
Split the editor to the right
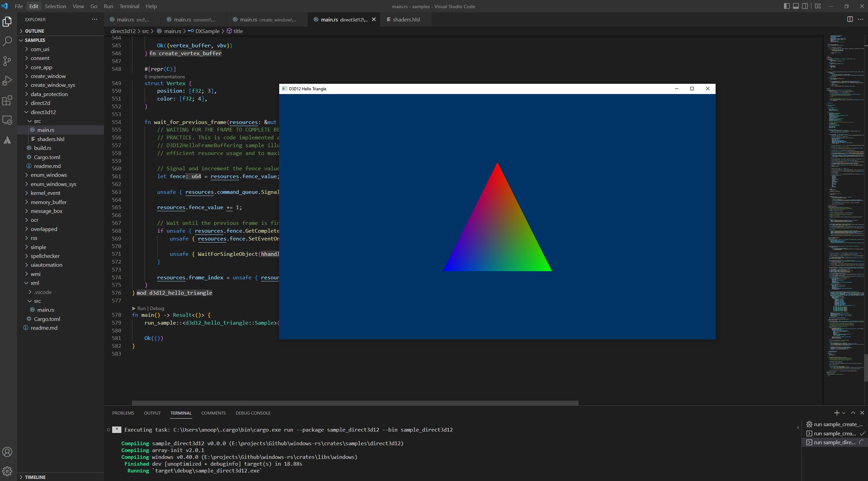point(850,19)
